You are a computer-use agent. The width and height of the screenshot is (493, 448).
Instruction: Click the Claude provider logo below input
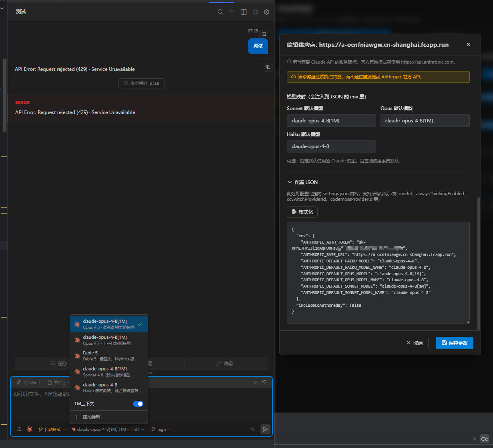coord(30,429)
